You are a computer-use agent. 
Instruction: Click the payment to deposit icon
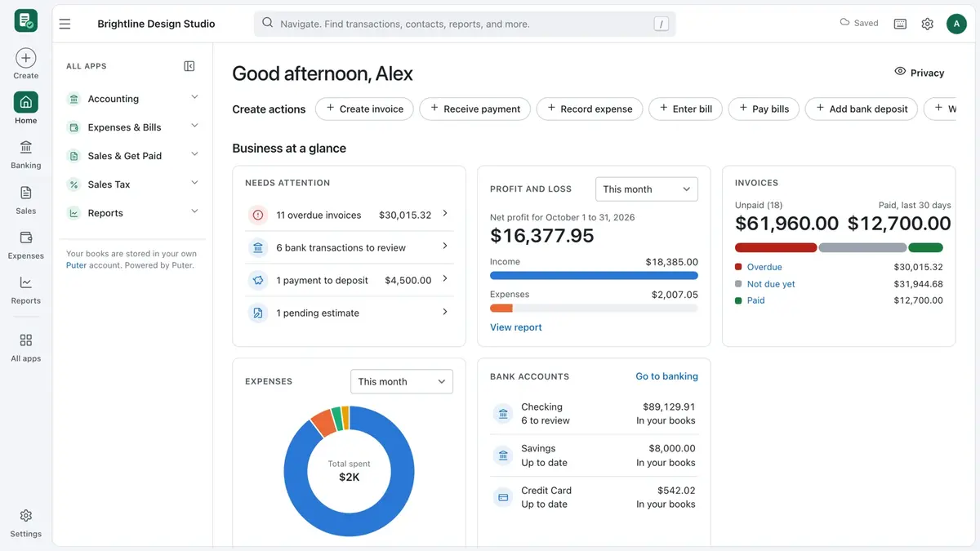click(x=258, y=280)
